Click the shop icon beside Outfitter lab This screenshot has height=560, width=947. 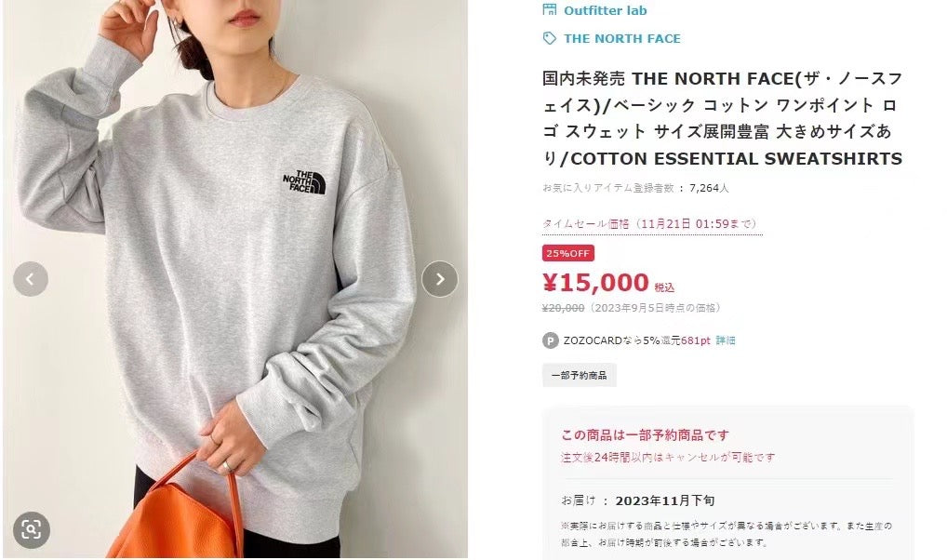pos(550,9)
